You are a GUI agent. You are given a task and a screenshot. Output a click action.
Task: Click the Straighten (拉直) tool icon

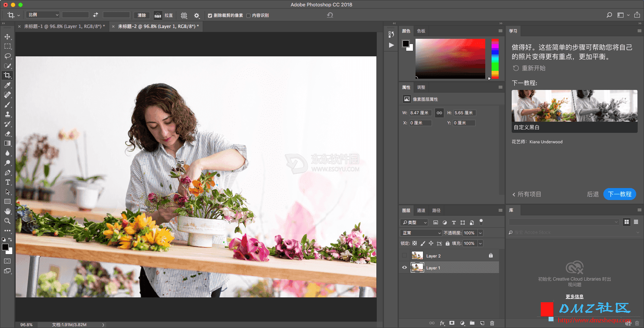point(158,15)
